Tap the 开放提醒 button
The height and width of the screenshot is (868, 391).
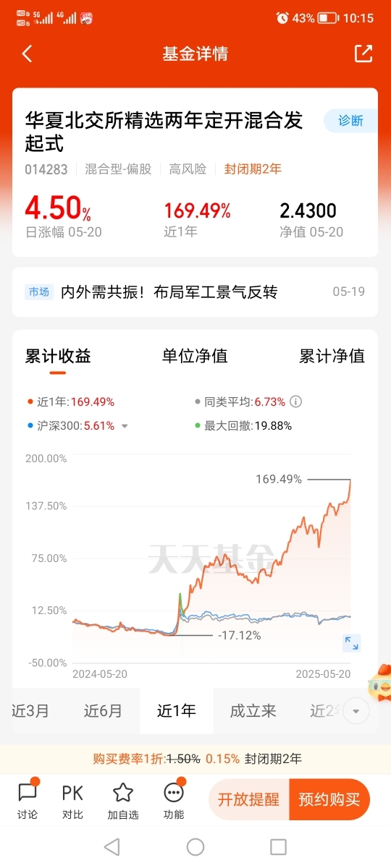click(248, 799)
